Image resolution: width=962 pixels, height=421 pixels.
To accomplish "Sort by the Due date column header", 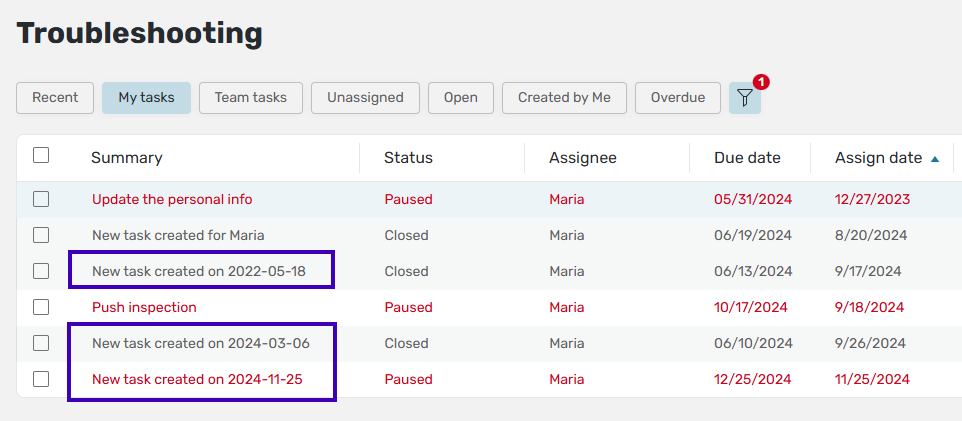I will coord(747,157).
